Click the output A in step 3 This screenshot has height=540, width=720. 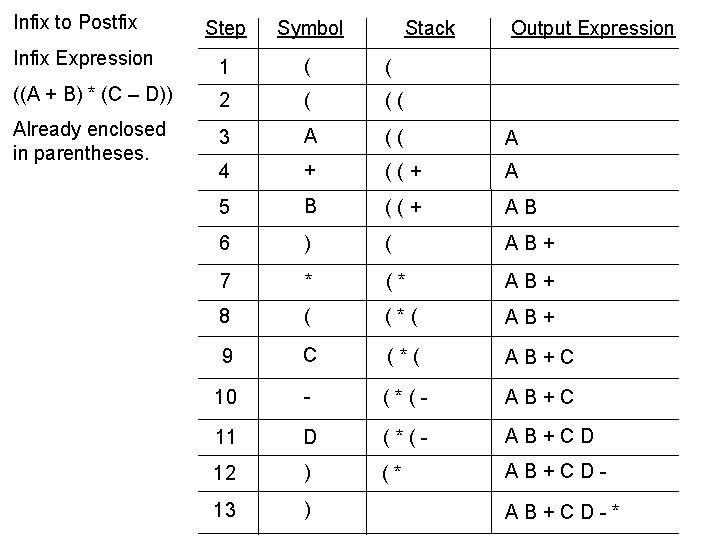coord(512,138)
